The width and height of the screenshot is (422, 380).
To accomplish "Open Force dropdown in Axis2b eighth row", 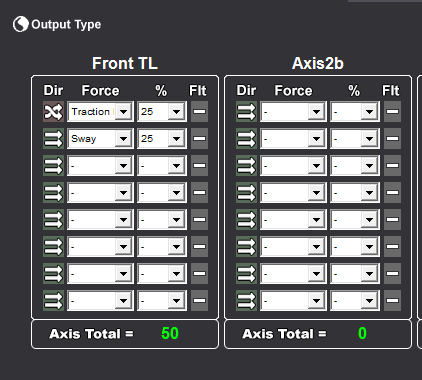I will coord(293,301).
